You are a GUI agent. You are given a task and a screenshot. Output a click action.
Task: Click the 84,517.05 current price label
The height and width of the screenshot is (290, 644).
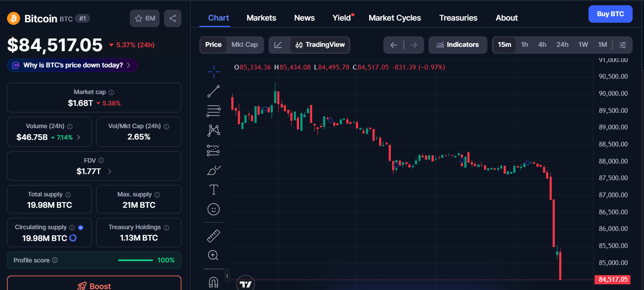pos(613,280)
